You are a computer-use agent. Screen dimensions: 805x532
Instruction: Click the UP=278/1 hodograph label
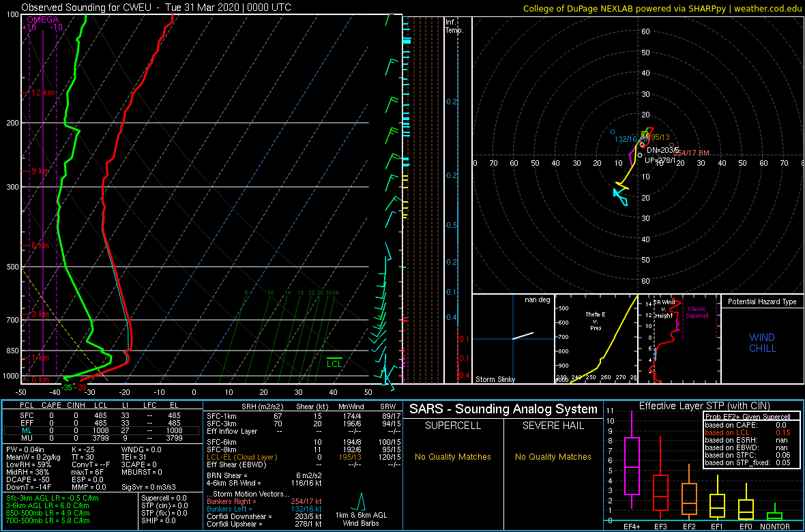coord(660,160)
